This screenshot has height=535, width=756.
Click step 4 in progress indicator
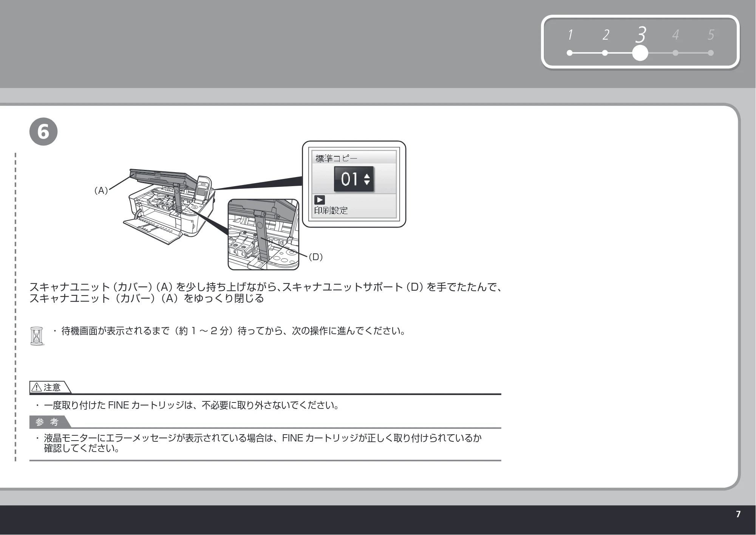tap(676, 43)
